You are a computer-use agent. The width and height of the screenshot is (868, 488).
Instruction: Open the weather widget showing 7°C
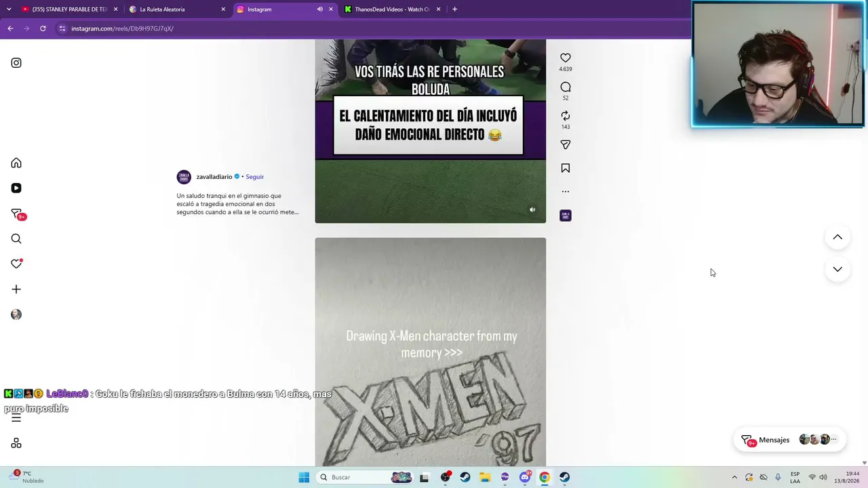[x=26, y=477]
